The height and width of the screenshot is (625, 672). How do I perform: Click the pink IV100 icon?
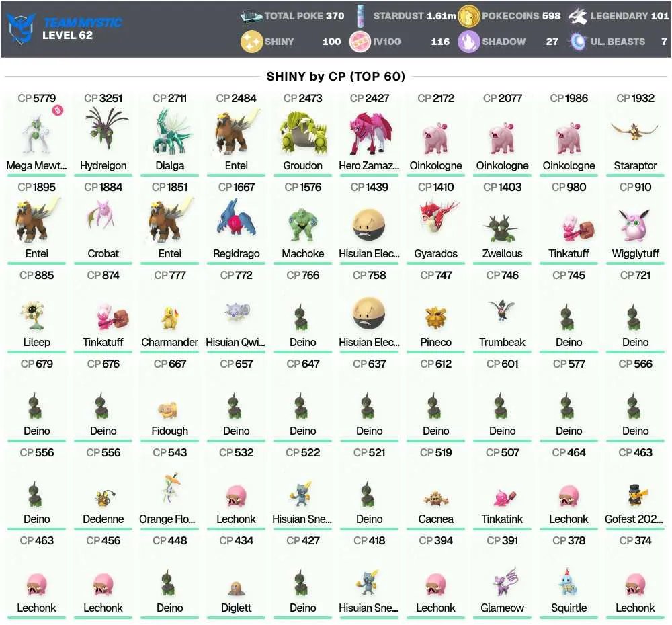(360, 42)
